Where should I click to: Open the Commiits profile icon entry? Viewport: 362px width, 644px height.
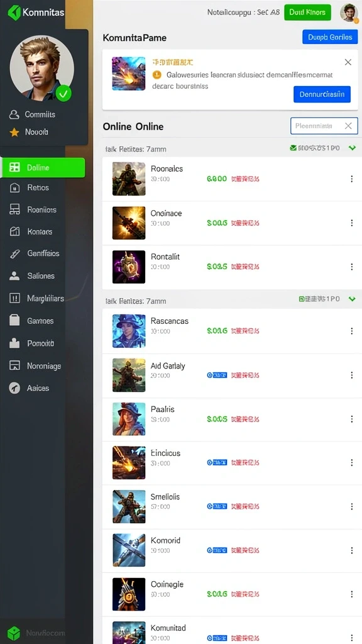tap(14, 114)
